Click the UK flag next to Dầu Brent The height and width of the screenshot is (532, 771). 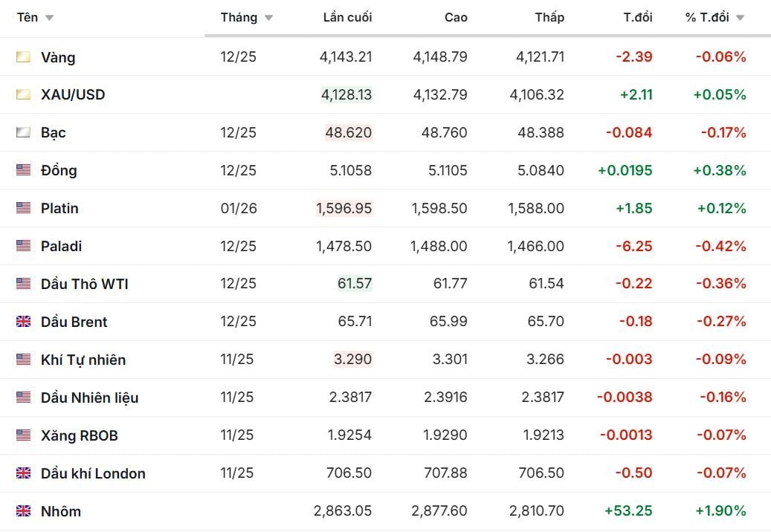point(24,322)
